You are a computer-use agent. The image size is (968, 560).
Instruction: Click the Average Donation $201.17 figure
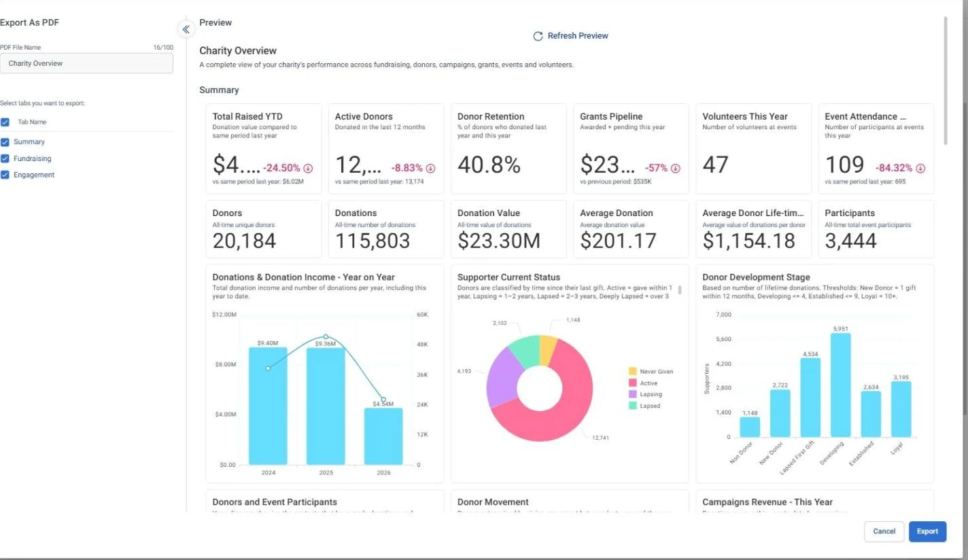pos(618,241)
